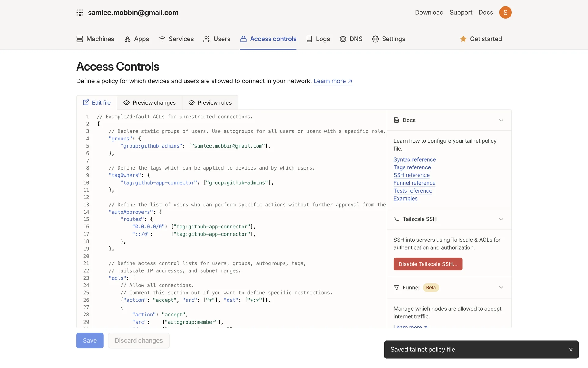This screenshot has height=368, width=588.
Task: Click the Tailscale dots logo icon
Action: point(80,13)
